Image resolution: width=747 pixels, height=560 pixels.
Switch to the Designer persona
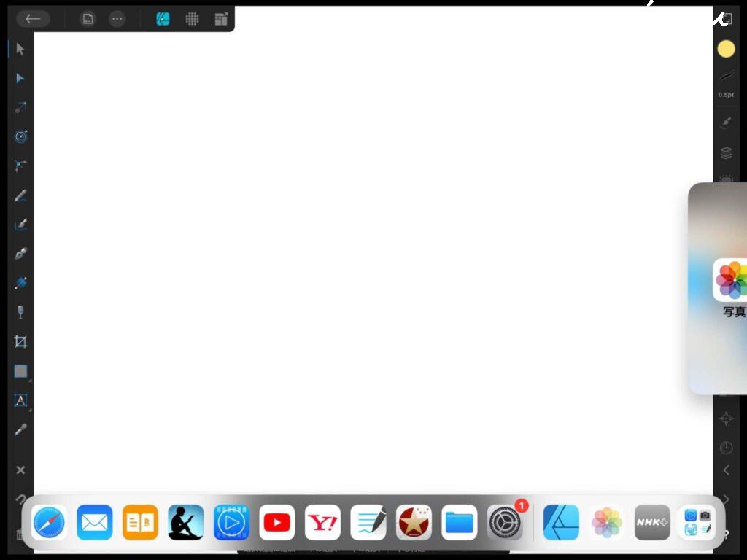pos(163,19)
